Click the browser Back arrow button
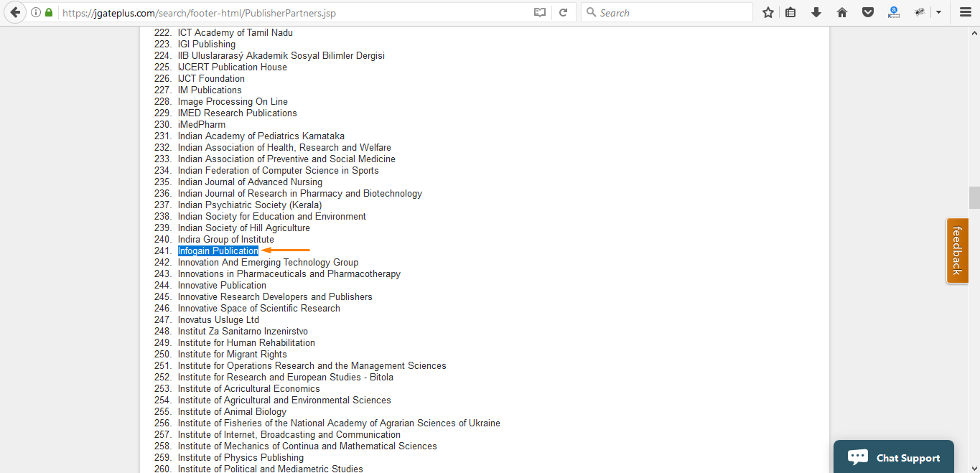980x473 pixels. (x=15, y=12)
